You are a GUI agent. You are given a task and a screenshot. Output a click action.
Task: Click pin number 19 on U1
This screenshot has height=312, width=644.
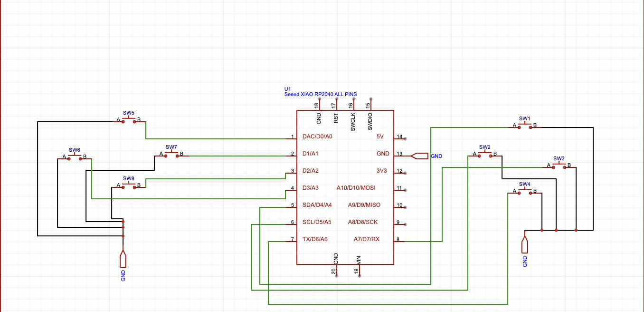click(356, 271)
